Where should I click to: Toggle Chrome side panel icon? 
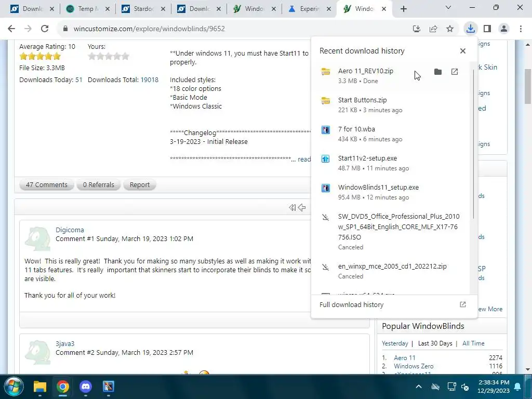pos(487,29)
